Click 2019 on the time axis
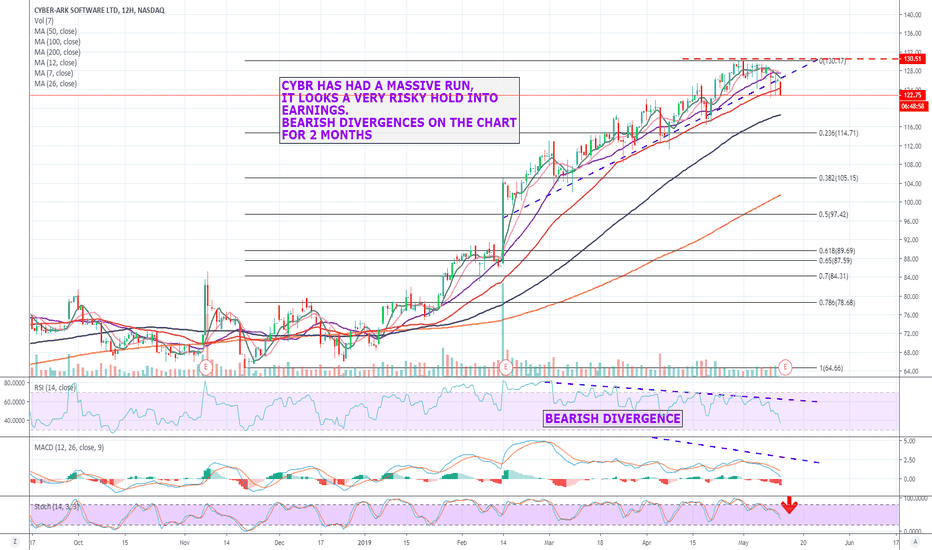 (365, 543)
